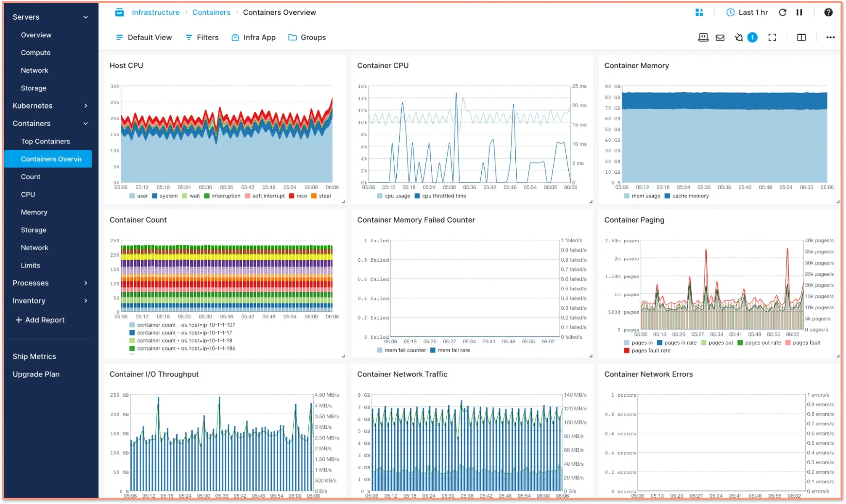846x504 pixels.
Task: Click the Container Memory panel corner handle
Action: 838,202
